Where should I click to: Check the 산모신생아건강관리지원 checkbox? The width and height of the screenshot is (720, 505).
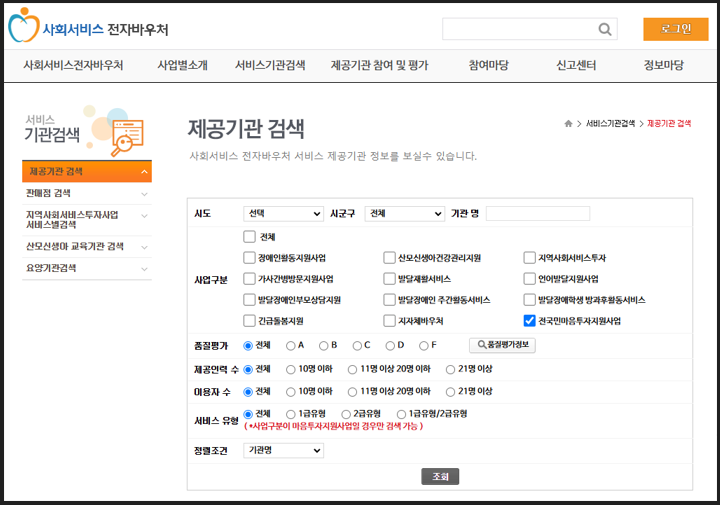389,258
